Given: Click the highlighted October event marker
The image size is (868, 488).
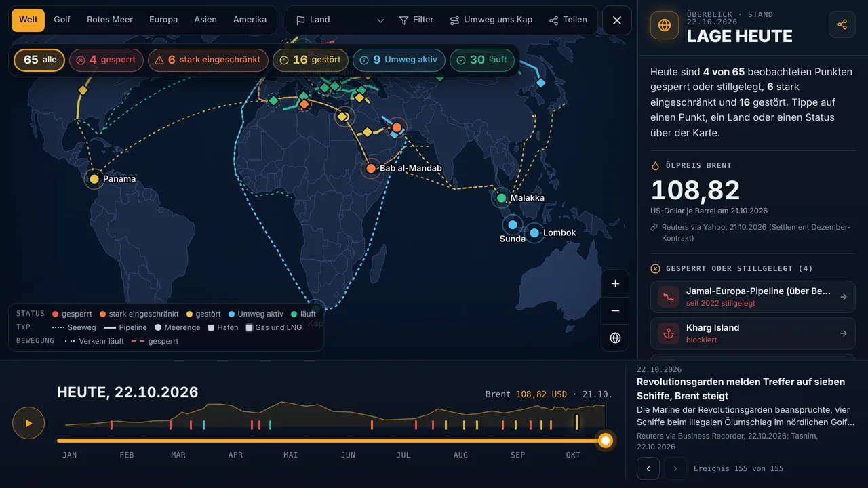Looking at the screenshot, I should coord(576,422).
